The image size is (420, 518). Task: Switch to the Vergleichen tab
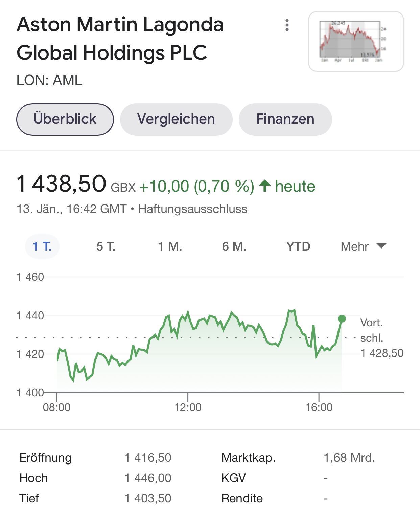coord(176,119)
